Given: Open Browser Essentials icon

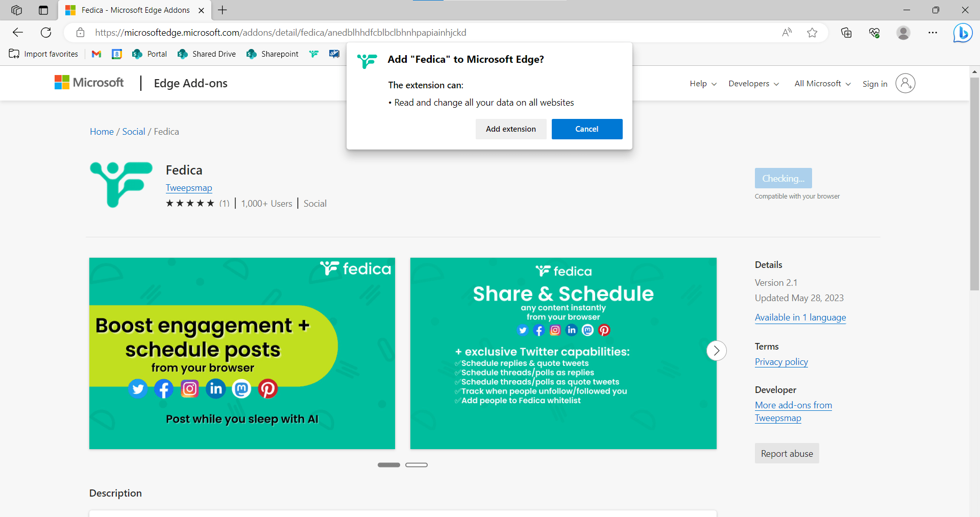Looking at the screenshot, I should click(874, 32).
